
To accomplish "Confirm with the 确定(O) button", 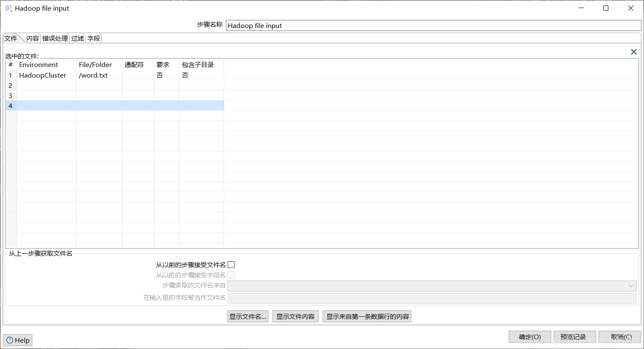I will pyautogui.click(x=530, y=337).
